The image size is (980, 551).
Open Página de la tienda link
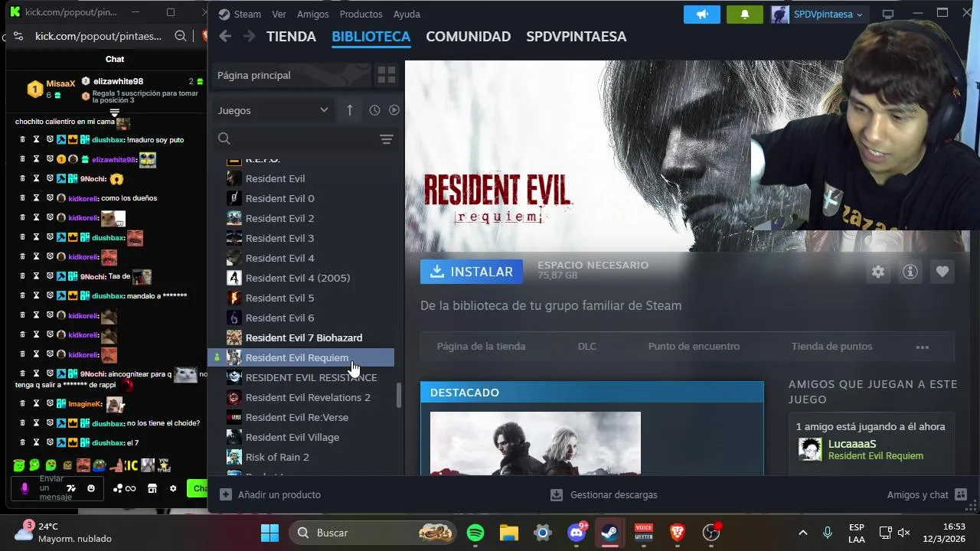[x=481, y=347]
